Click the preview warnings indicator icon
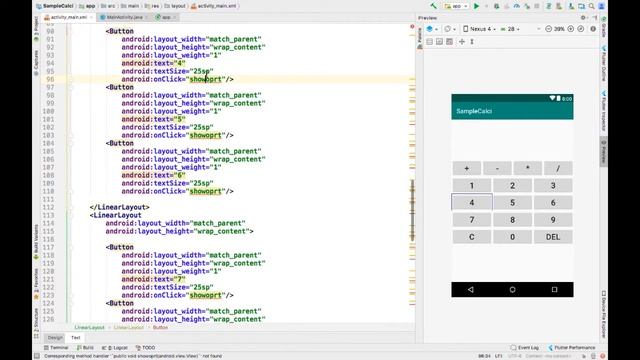The image size is (640, 360). point(593,29)
